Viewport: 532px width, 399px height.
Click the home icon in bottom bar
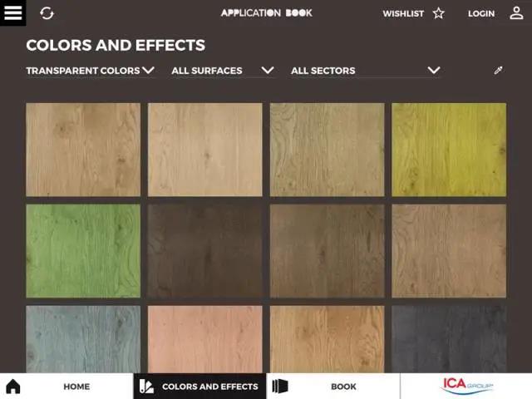point(13,387)
